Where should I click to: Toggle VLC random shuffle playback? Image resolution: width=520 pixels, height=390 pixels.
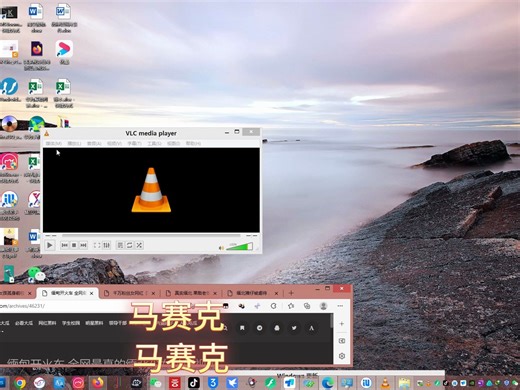coord(139,245)
